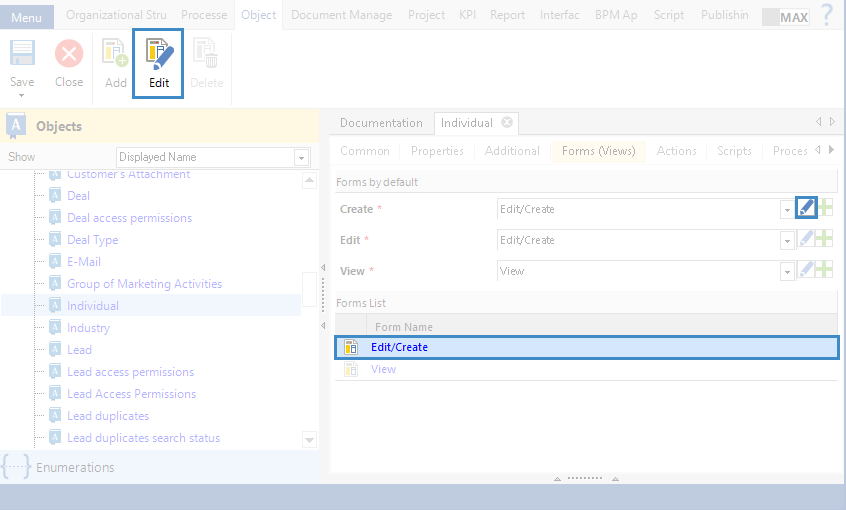The width and height of the screenshot is (846, 510).
Task: Expand the View form dropdown
Action: 786,271
